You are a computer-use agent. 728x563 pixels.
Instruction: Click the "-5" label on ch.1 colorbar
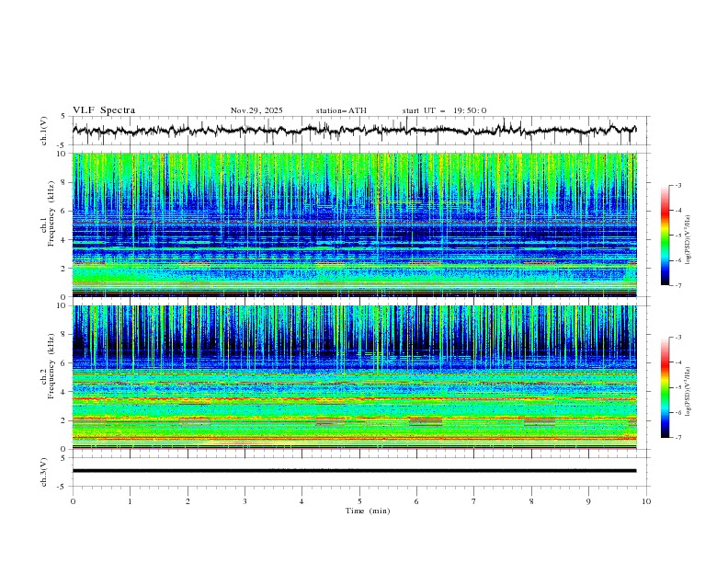tap(677, 236)
